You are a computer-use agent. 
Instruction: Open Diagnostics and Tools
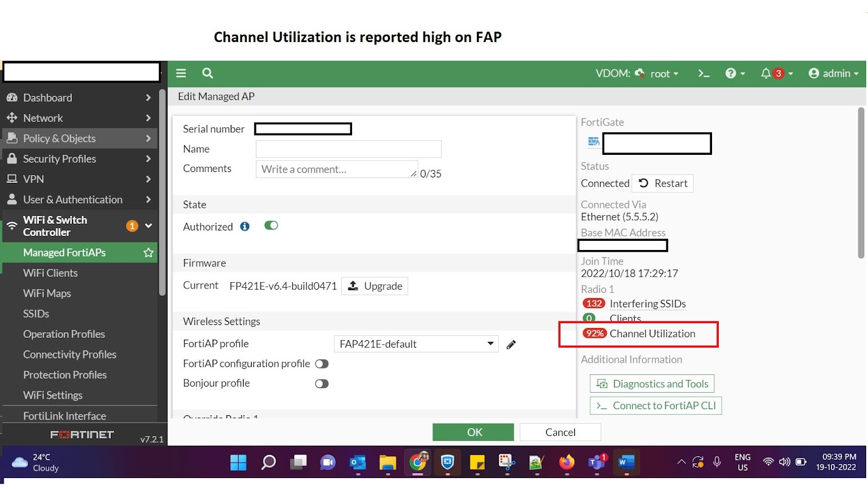click(652, 384)
